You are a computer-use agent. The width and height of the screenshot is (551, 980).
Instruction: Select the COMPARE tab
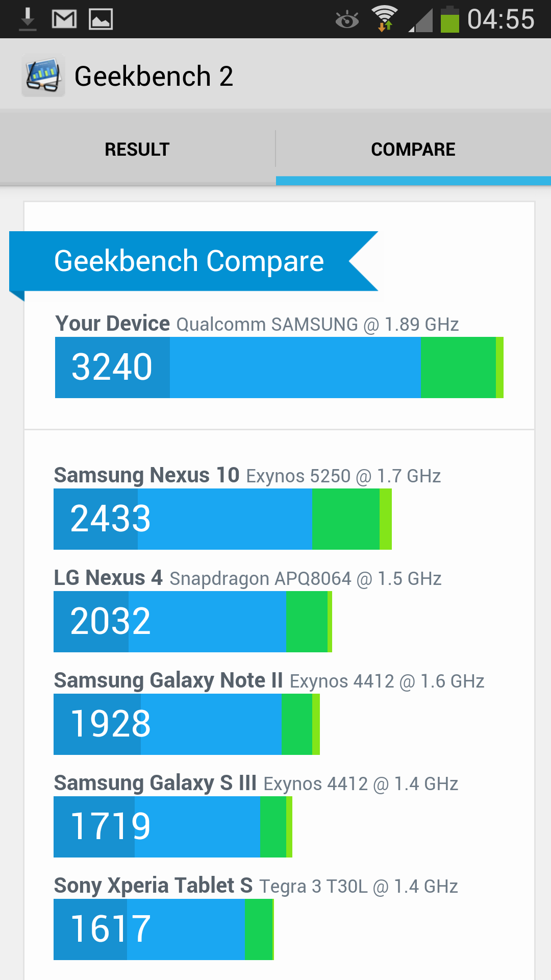coord(413,150)
